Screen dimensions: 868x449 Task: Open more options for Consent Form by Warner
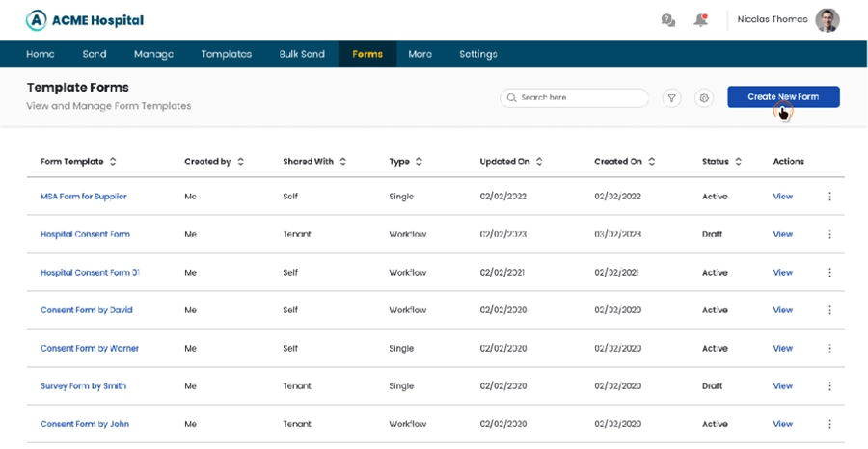click(829, 349)
